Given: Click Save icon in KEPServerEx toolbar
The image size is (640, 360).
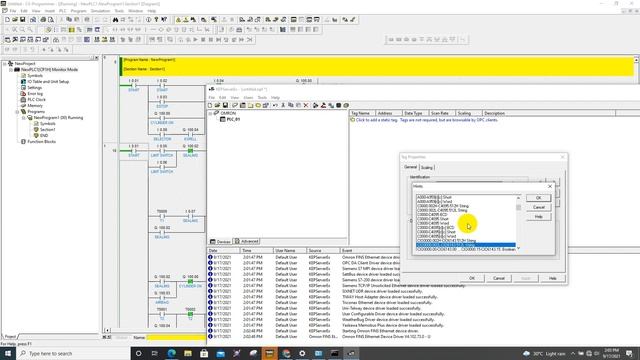Looking at the screenshot, I should [225, 105].
